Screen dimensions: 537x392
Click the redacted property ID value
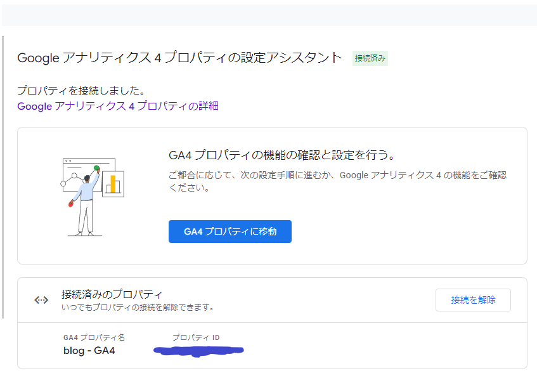pos(198,350)
